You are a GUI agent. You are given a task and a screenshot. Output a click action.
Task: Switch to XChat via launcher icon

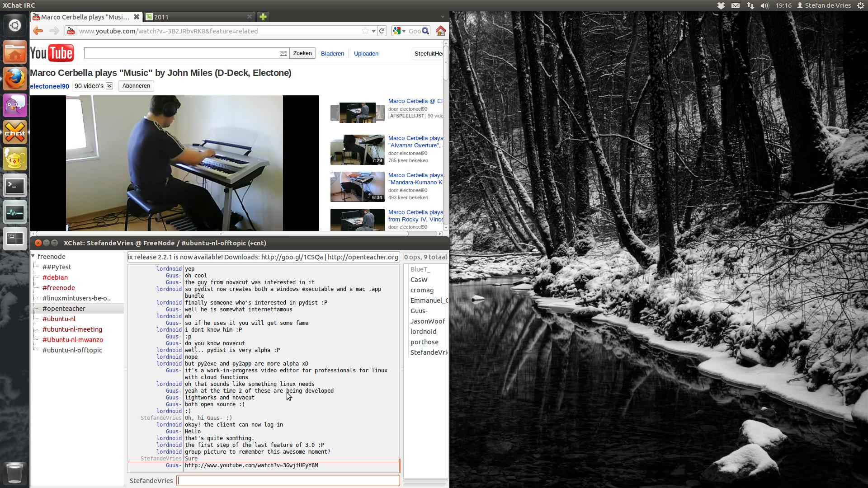14,132
